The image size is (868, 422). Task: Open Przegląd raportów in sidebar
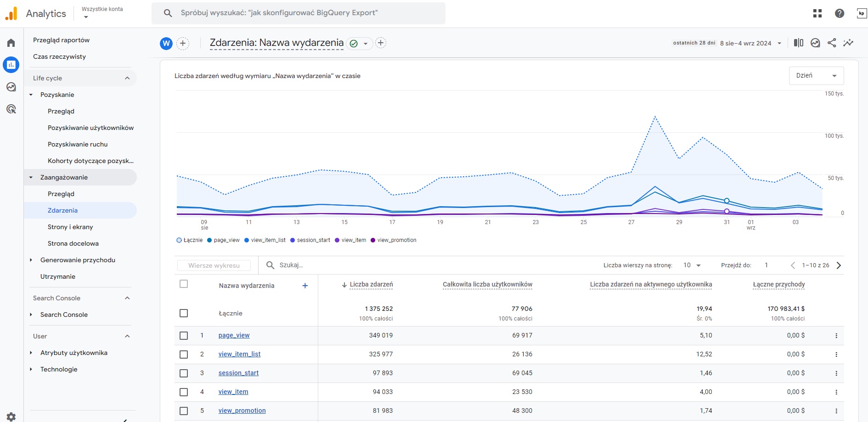61,40
